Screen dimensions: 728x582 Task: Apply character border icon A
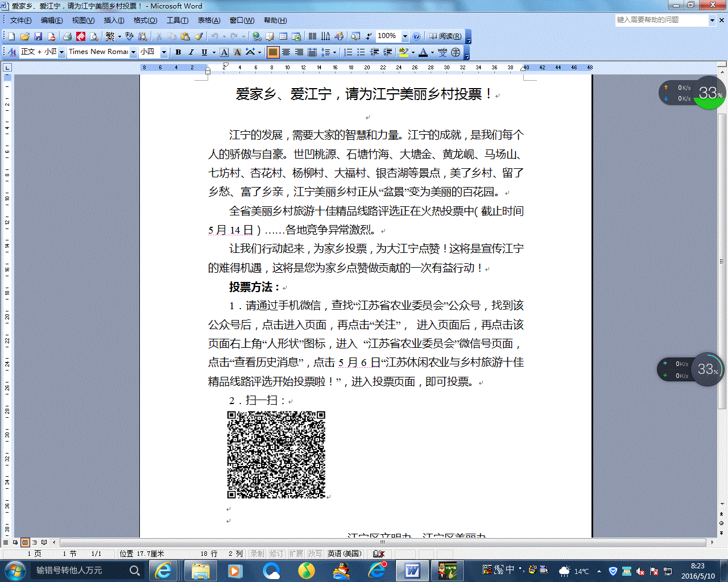click(224, 52)
